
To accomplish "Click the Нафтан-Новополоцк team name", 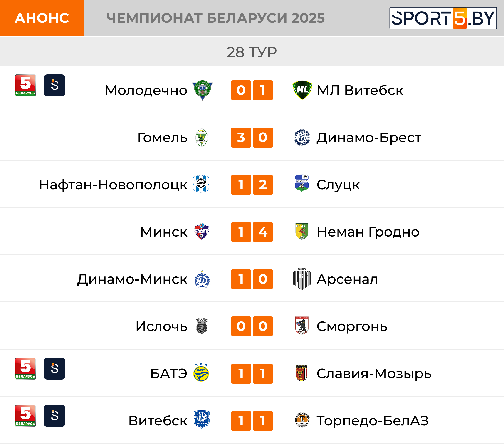I will point(113,185).
